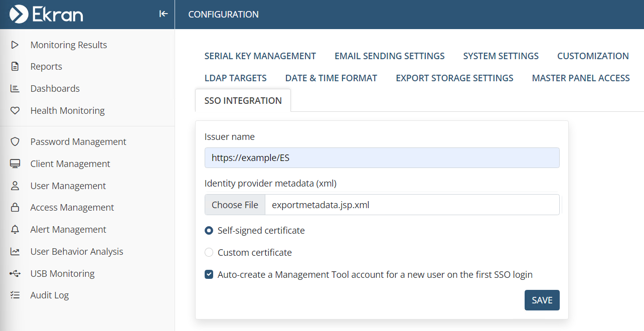Collapse the sidebar with the arrow icon

tap(163, 14)
